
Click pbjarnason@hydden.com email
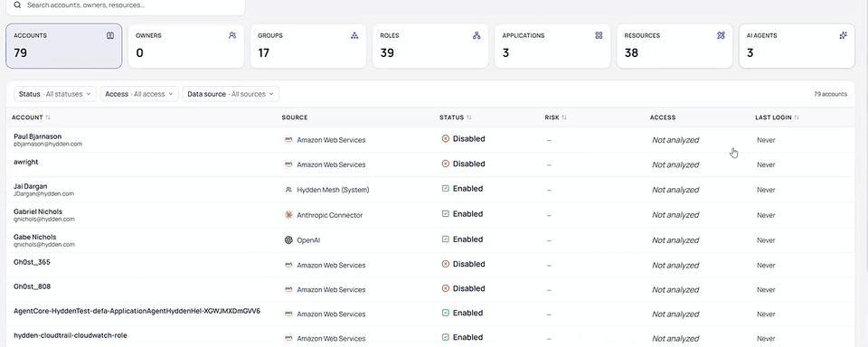point(48,144)
